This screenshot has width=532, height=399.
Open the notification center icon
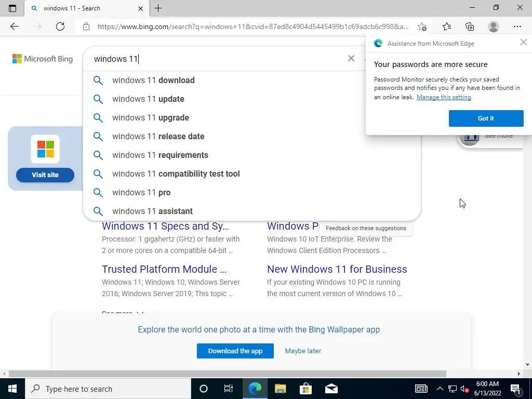(x=515, y=389)
